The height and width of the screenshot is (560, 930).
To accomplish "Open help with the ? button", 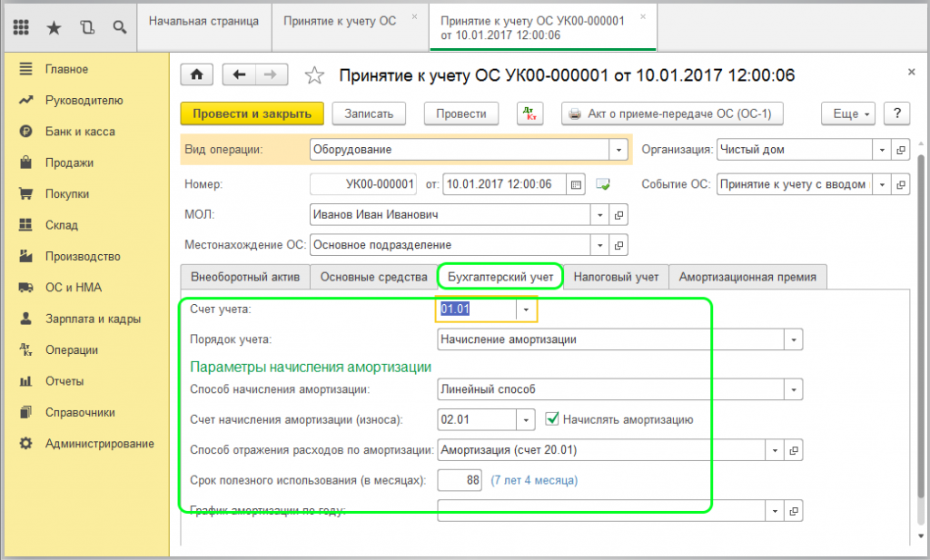I will 896,113.
